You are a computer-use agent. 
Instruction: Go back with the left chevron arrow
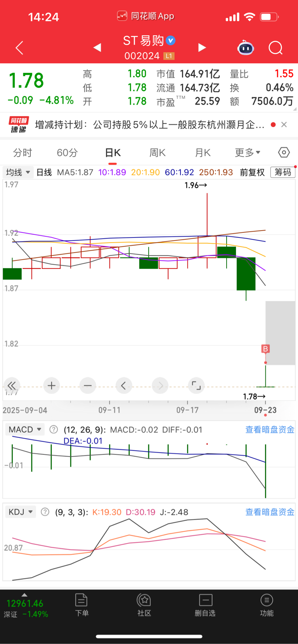click(x=19, y=48)
